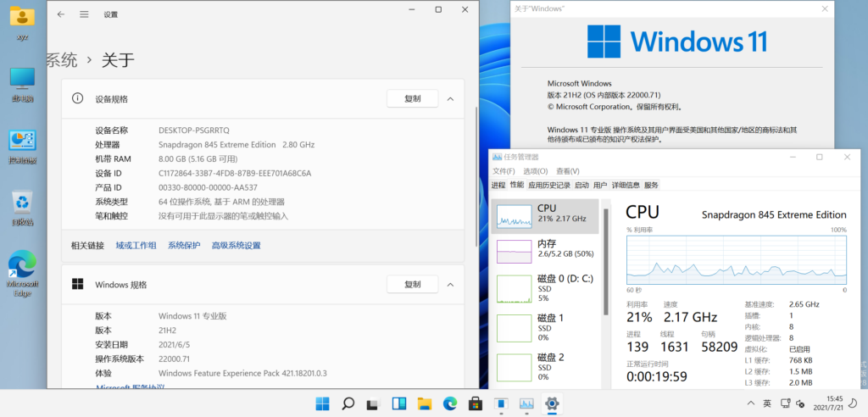Screen dimensions: 868x417
Task: Open the 选项(O) menu in Task Manager
Action: [x=536, y=171]
